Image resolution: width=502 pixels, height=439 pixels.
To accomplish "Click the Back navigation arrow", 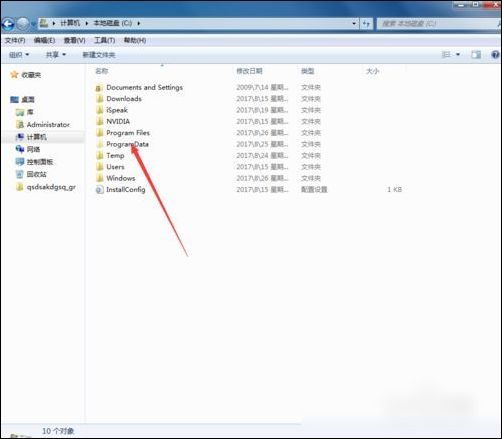I will pyautogui.click(x=8, y=23).
